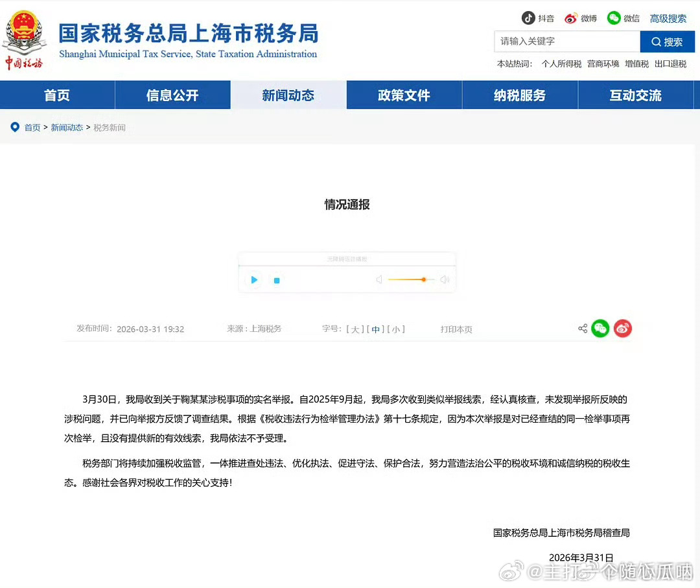The height and width of the screenshot is (588, 700).
Task: Stop the audio playback
Action: pos(276,279)
